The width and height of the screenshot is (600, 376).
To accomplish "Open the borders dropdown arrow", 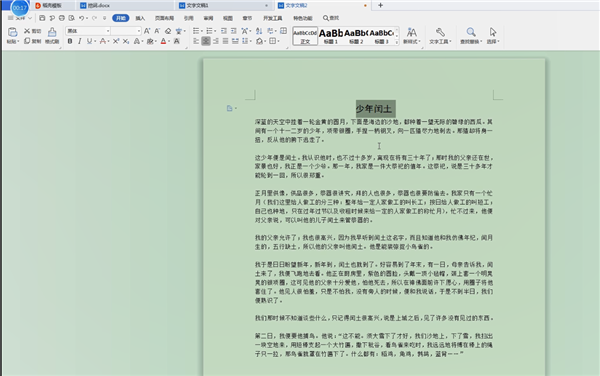I will tap(278, 41).
